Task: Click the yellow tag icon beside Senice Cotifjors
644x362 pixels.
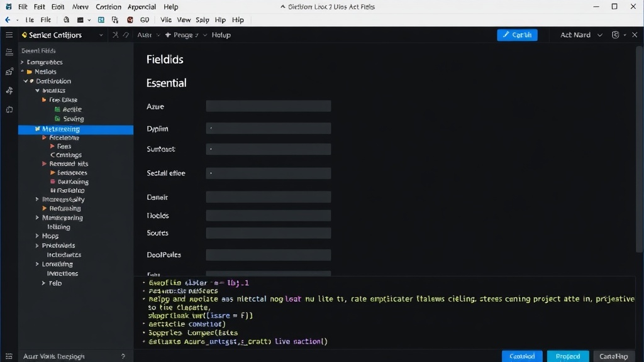Action: click(25, 35)
